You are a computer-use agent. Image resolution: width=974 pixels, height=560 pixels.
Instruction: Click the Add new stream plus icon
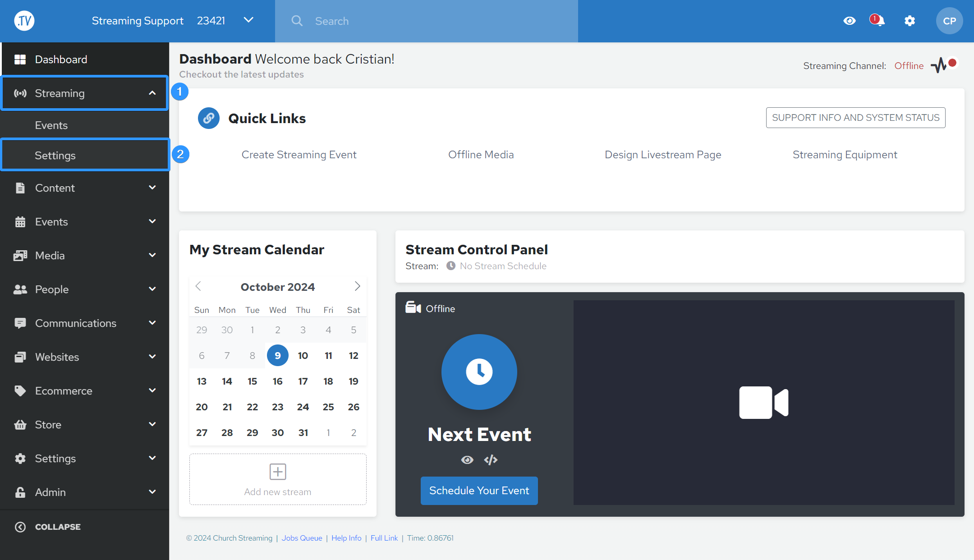(278, 472)
